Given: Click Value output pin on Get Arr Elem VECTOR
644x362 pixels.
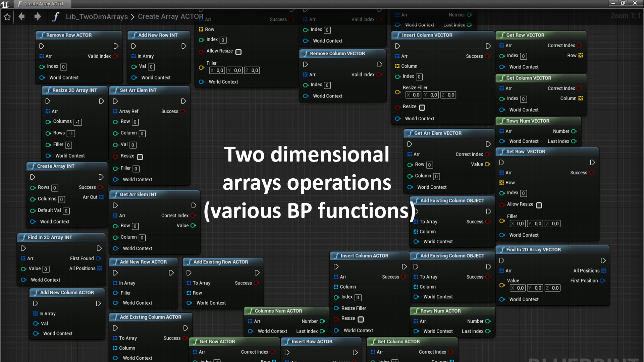Looking at the screenshot, I should [488, 164].
